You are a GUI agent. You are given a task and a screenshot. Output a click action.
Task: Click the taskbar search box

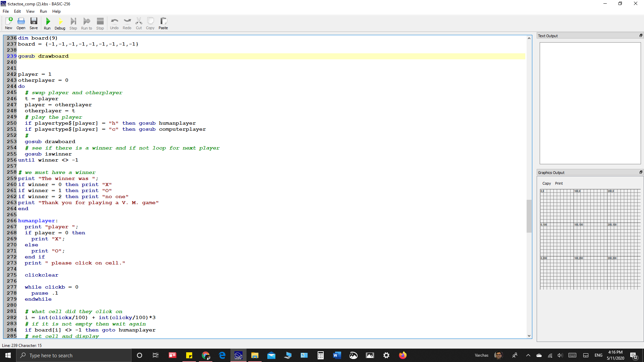74,355
